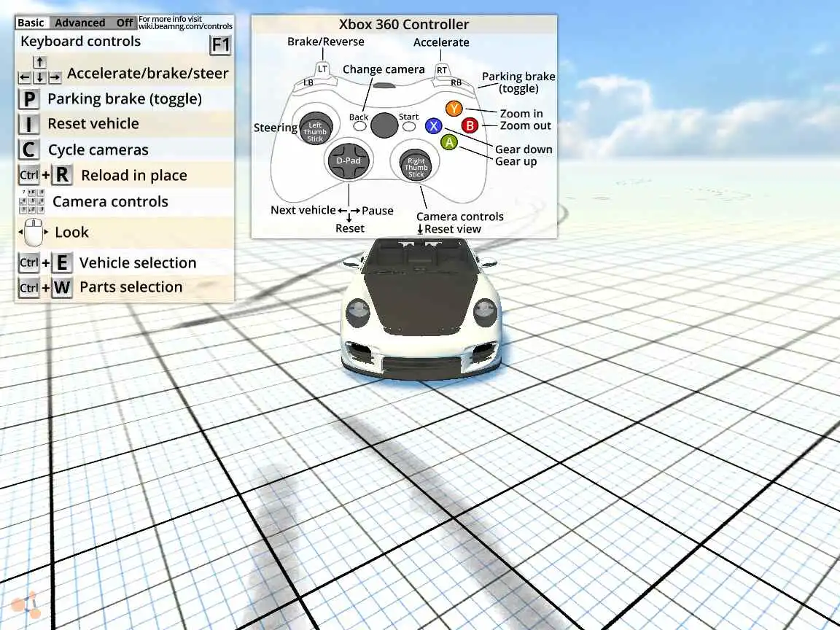Click the down arrow key icon

(x=39, y=78)
